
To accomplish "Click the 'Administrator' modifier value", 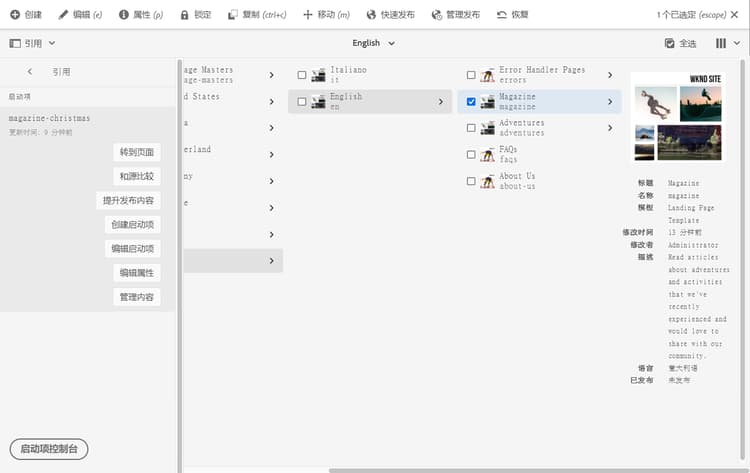I will pyautogui.click(x=693, y=245).
